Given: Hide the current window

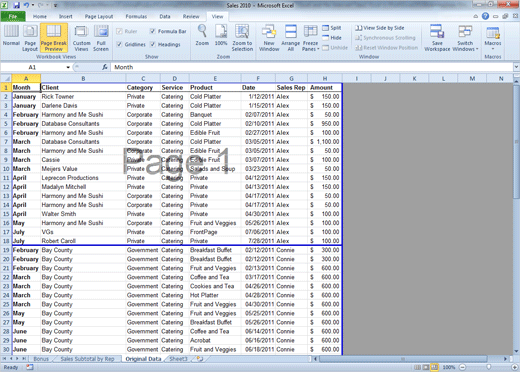Looking at the screenshot, I should pyautogui.click(x=332, y=38).
